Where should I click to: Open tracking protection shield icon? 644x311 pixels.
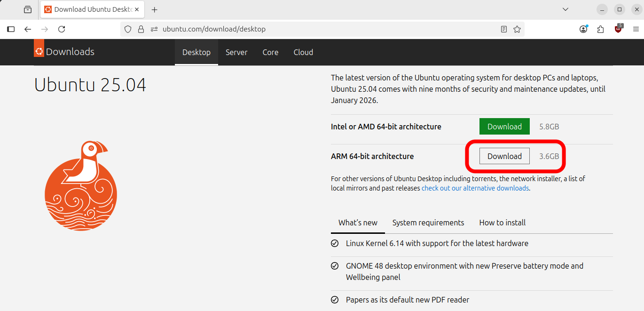pos(127,29)
